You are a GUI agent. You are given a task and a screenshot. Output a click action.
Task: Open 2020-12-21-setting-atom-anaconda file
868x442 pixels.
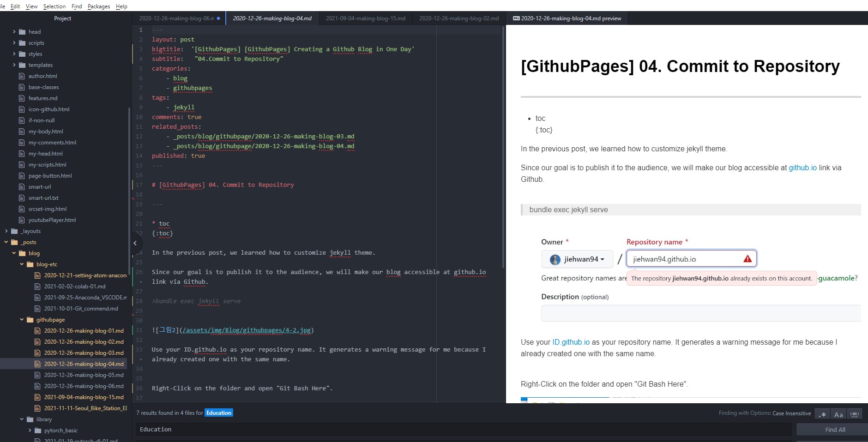tap(85, 275)
